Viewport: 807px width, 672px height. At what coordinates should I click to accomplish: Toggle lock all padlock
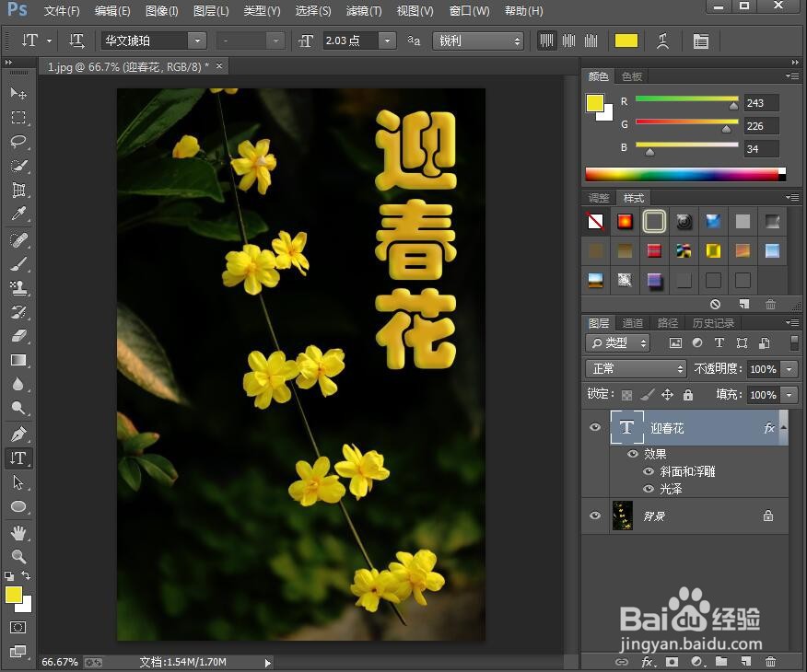[687, 395]
